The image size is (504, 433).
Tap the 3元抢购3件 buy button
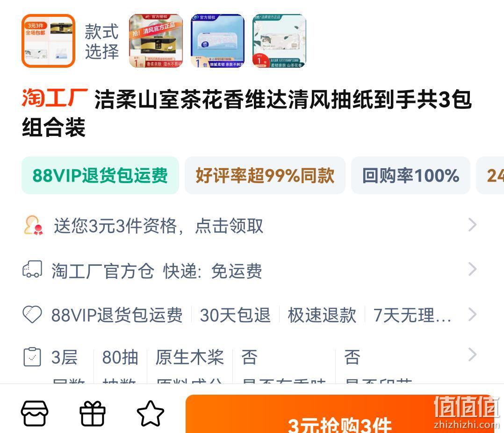tap(339, 414)
